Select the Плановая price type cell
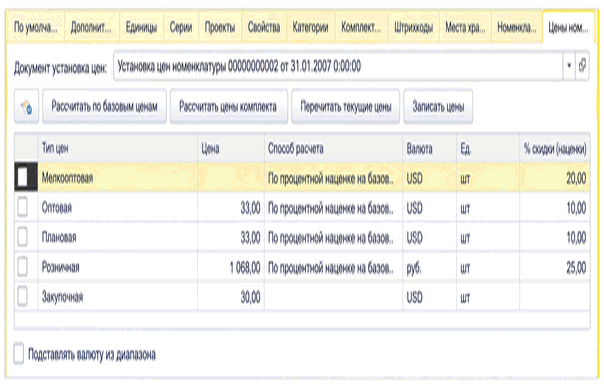This screenshot has width=604, height=388. click(117, 237)
